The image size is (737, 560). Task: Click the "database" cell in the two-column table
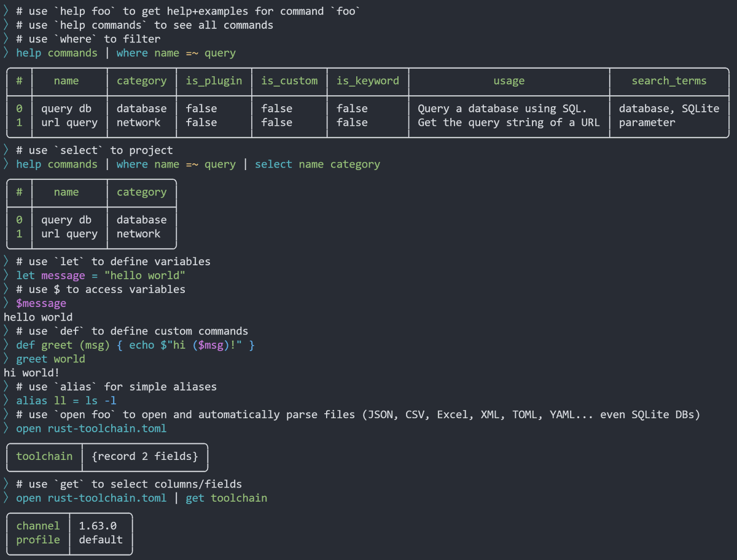tap(141, 220)
